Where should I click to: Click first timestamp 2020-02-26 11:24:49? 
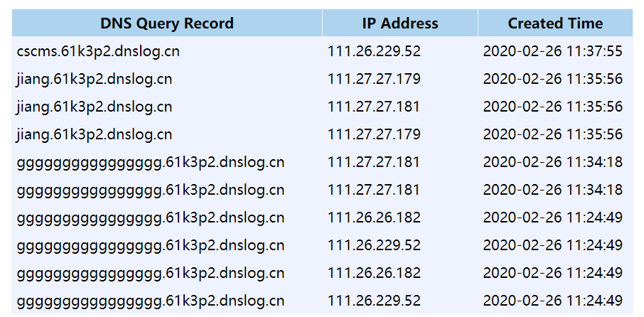tap(553, 217)
